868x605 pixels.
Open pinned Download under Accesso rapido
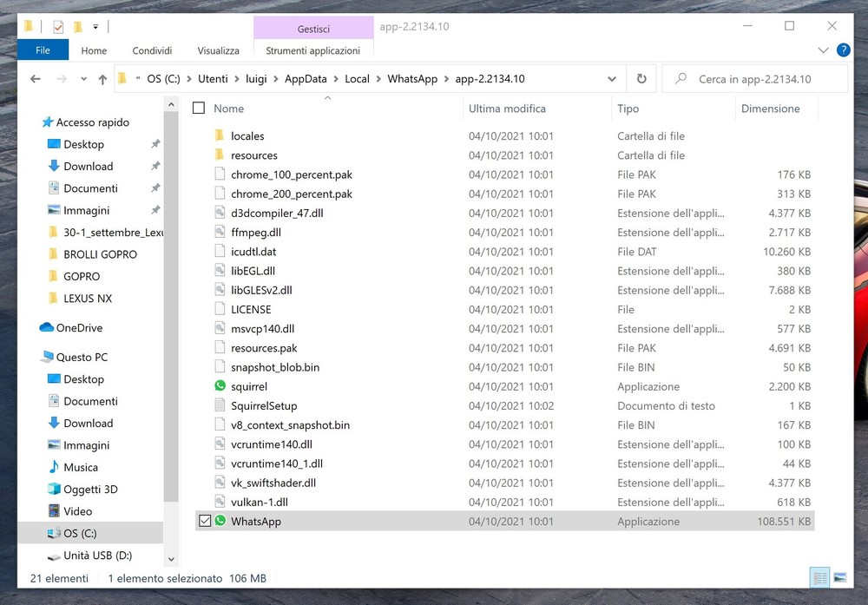(88, 166)
